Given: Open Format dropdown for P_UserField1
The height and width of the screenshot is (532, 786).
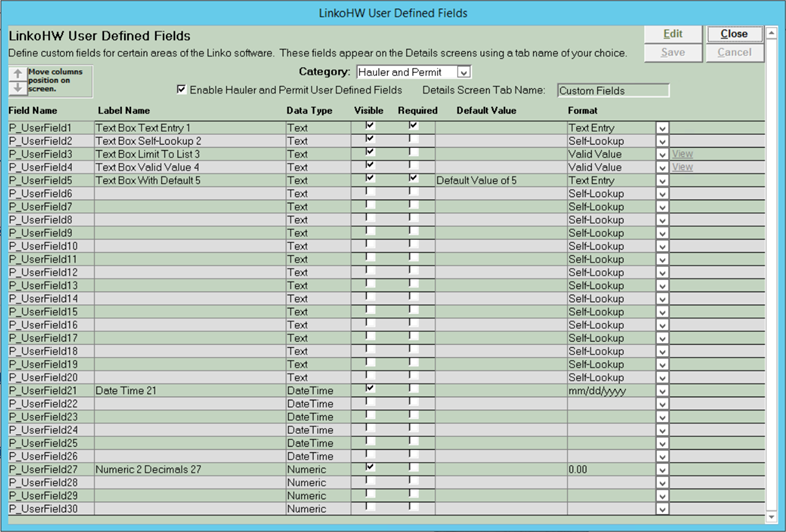Looking at the screenshot, I should (662, 128).
